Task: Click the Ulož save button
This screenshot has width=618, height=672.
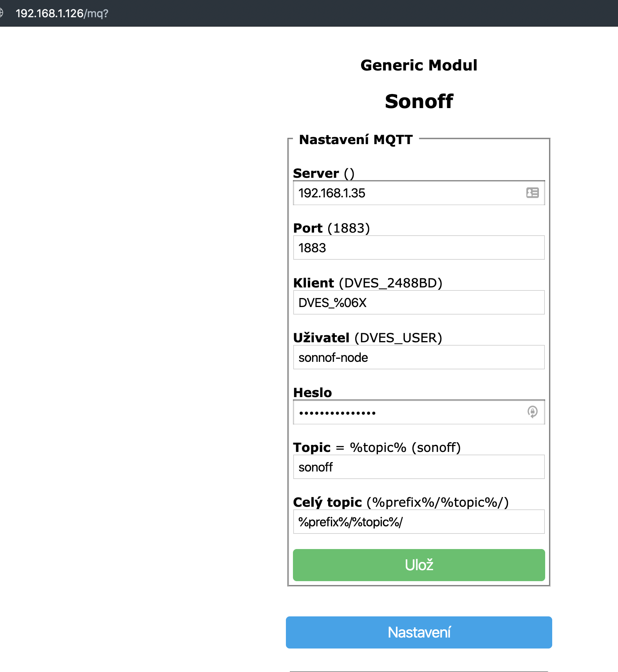Action: [x=419, y=565]
